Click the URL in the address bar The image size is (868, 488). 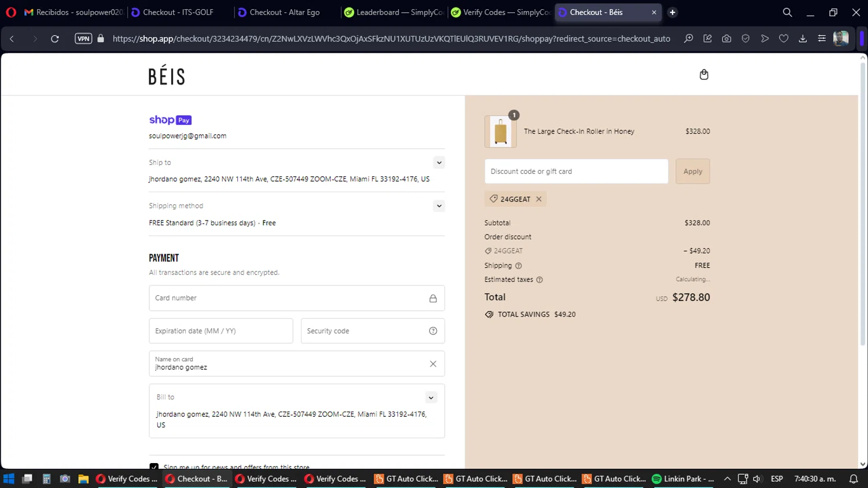(x=391, y=39)
